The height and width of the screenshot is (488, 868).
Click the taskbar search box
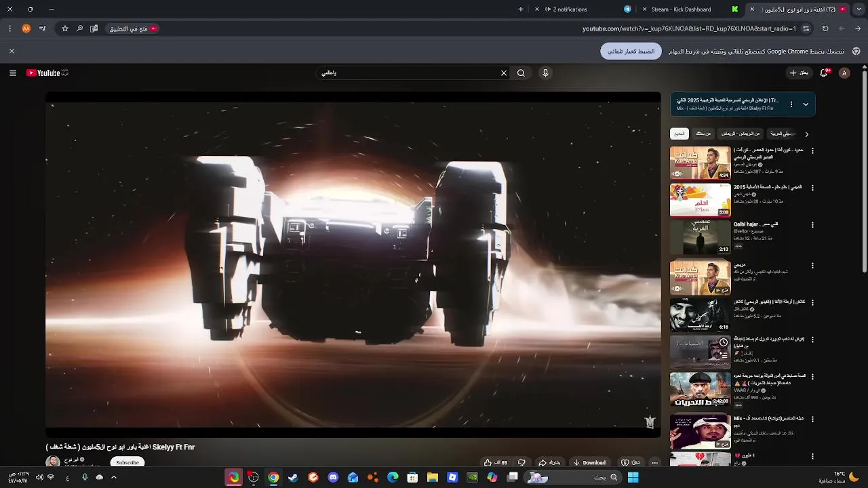coord(574,478)
